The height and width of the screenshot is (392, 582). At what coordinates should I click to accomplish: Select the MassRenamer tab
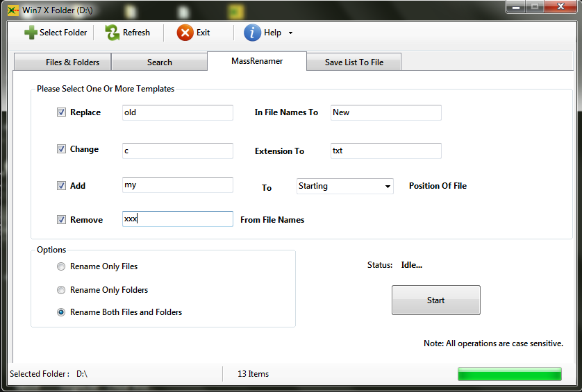tap(257, 61)
